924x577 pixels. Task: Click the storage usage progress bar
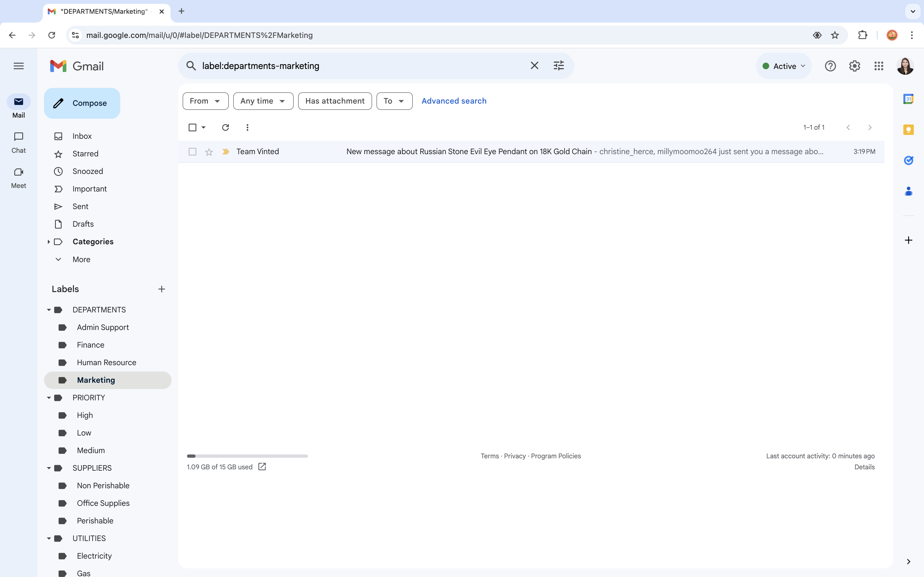pos(247,456)
